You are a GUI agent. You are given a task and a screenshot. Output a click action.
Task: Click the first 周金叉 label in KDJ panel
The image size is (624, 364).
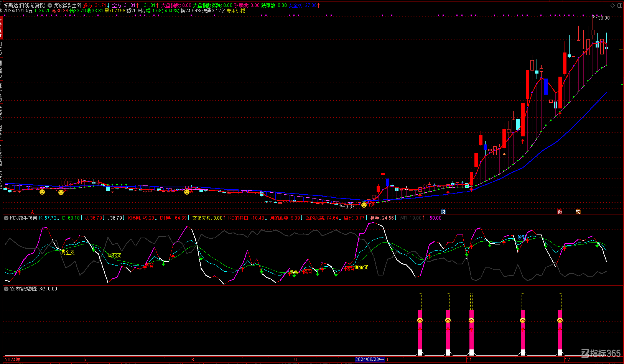coord(68,253)
